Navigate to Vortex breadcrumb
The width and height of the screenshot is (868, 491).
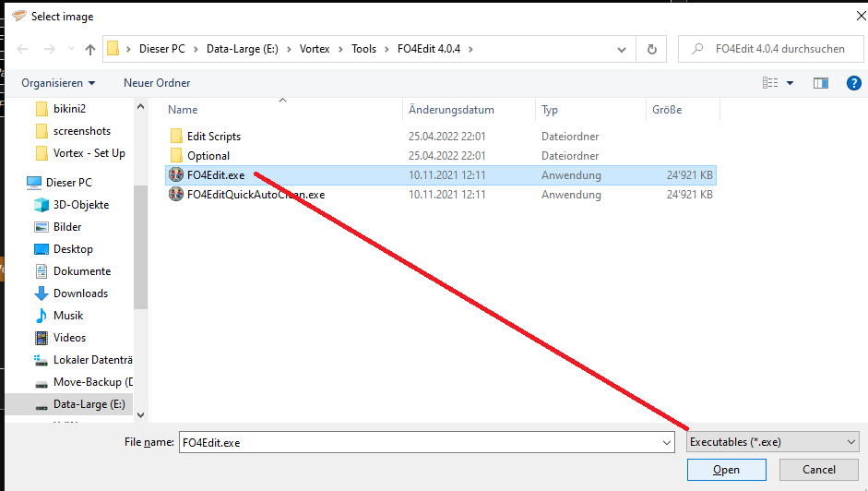pos(315,49)
